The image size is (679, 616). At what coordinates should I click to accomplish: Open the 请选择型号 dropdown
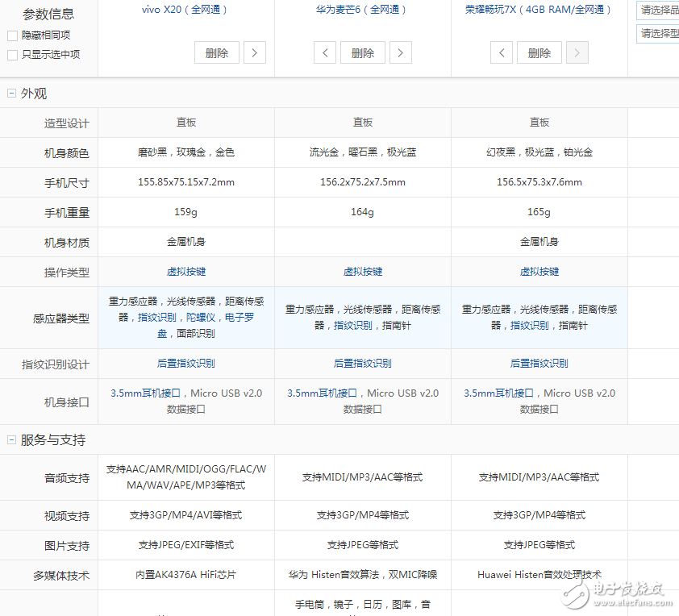[x=660, y=34]
